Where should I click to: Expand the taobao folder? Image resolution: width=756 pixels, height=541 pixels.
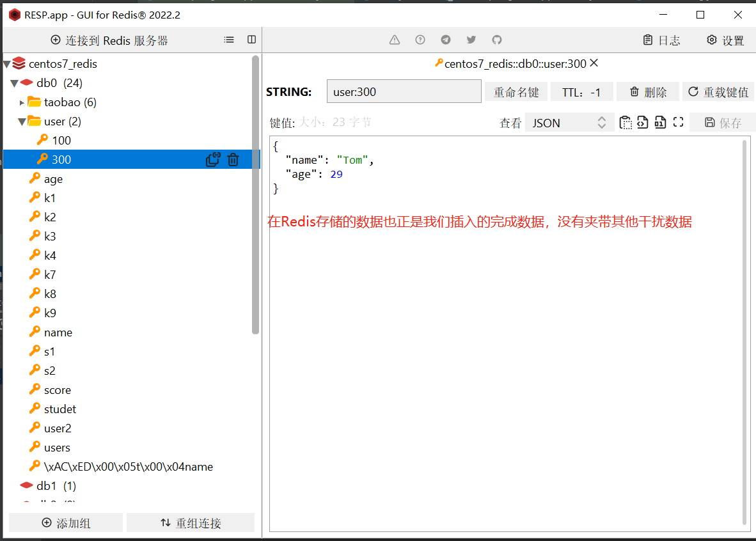pos(22,102)
